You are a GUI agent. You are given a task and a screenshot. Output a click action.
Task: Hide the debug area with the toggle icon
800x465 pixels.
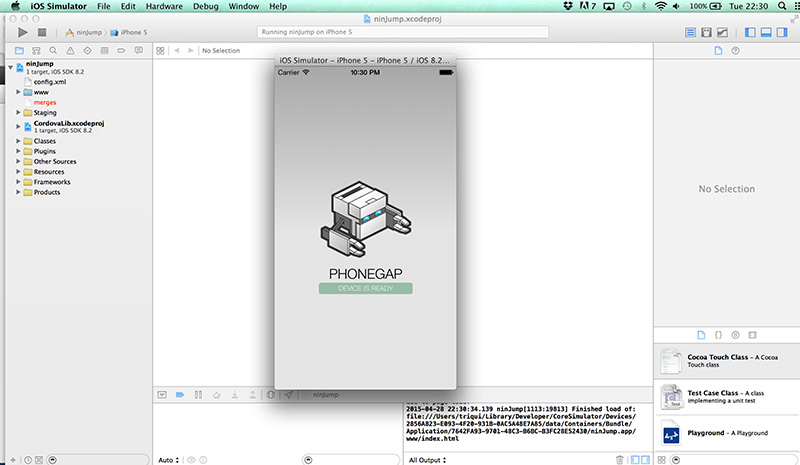click(162, 395)
